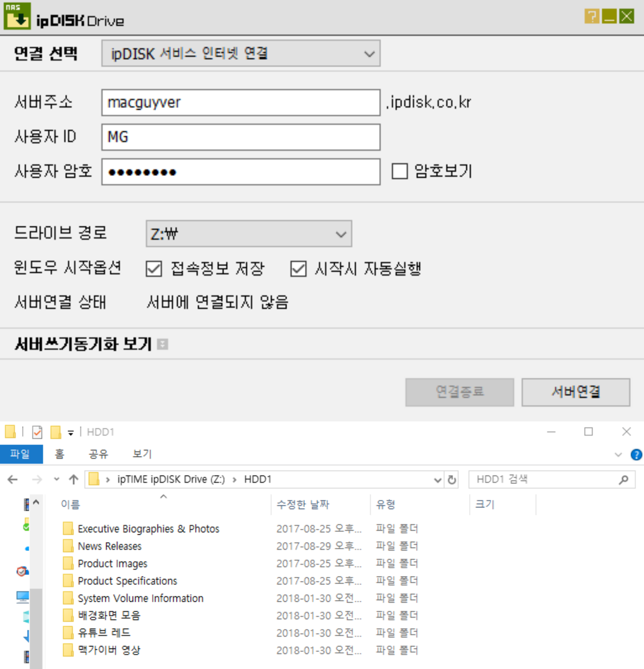Click the navigation pane scrollbar thumb
Image resolution: width=644 pixels, height=669 pixels.
(36, 629)
